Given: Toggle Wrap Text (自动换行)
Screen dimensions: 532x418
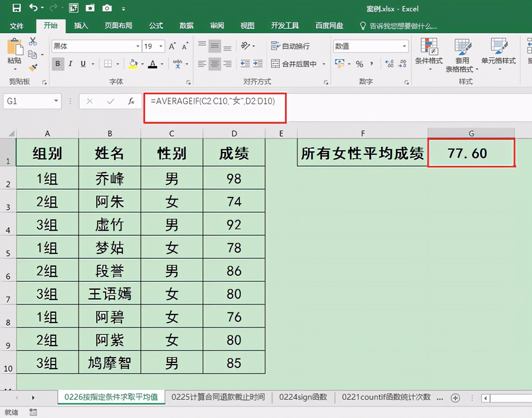Looking at the screenshot, I should point(290,46).
